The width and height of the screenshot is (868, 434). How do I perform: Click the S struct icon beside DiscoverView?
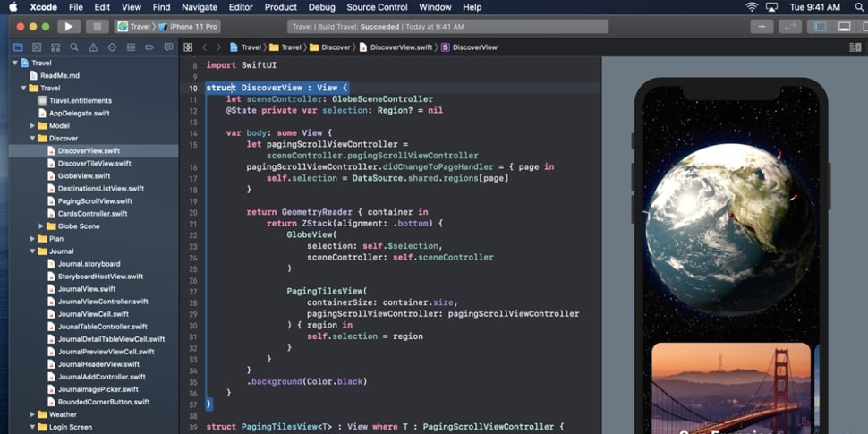(445, 47)
